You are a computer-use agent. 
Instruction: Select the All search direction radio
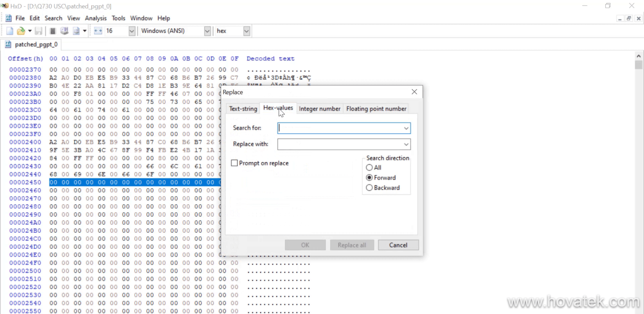(369, 167)
